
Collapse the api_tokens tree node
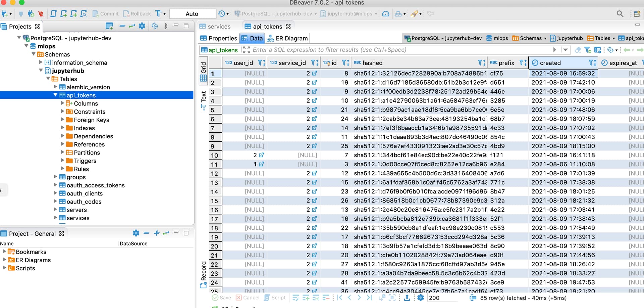click(55, 95)
